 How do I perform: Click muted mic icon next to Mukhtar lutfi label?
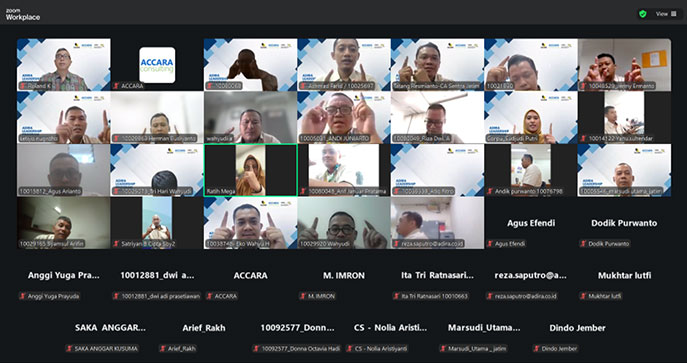point(583,296)
